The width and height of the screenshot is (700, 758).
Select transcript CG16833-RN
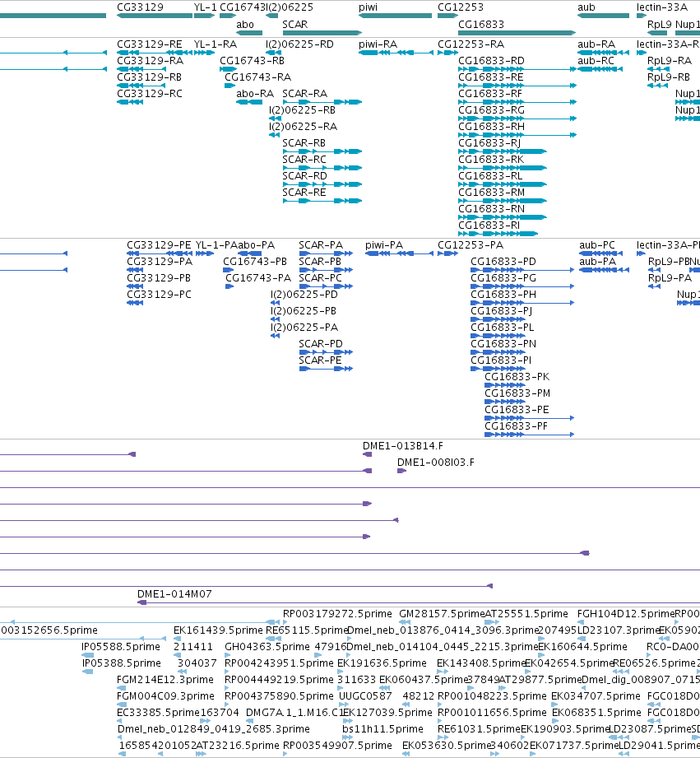pos(503,217)
